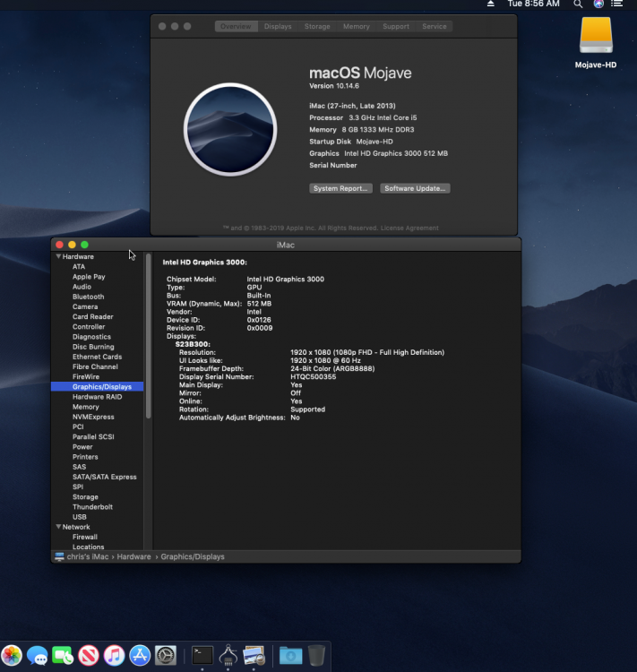Select Ethernet Cards in the sidebar
Screen dimensions: 637x672
point(98,357)
